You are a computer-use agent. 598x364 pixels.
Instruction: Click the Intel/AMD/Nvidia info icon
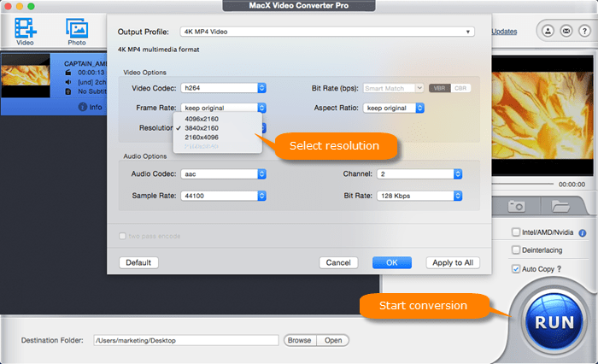(x=583, y=232)
